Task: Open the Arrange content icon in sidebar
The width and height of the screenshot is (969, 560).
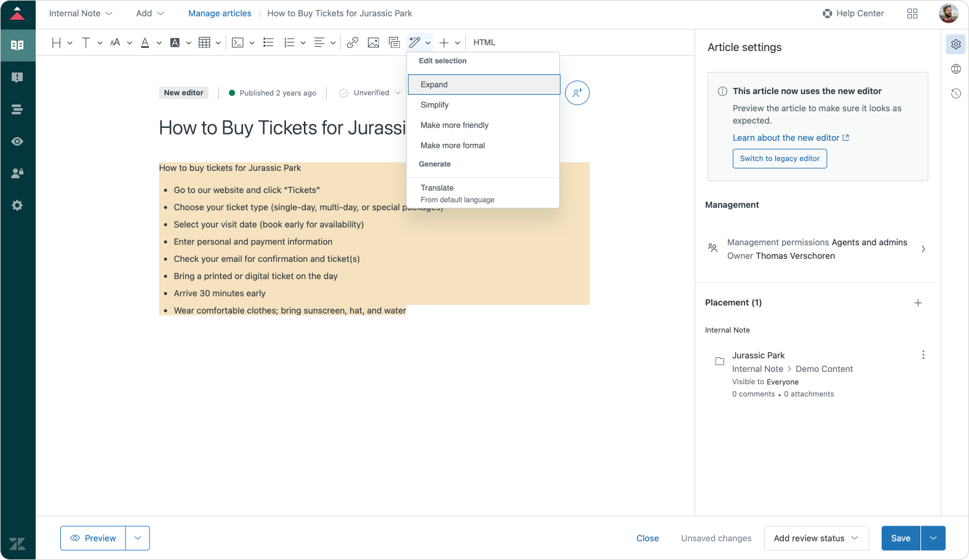Action: pyautogui.click(x=17, y=109)
